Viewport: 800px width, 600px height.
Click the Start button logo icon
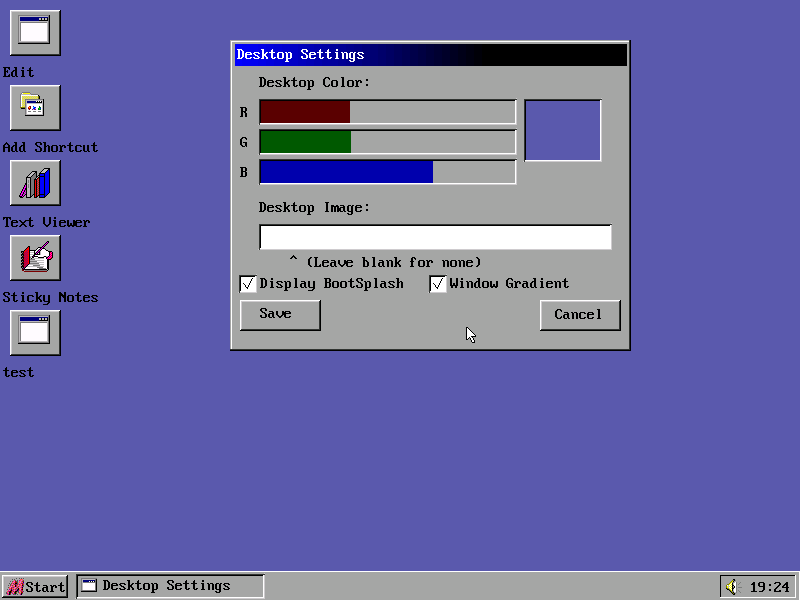pyautogui.click(x=15, y=587)
